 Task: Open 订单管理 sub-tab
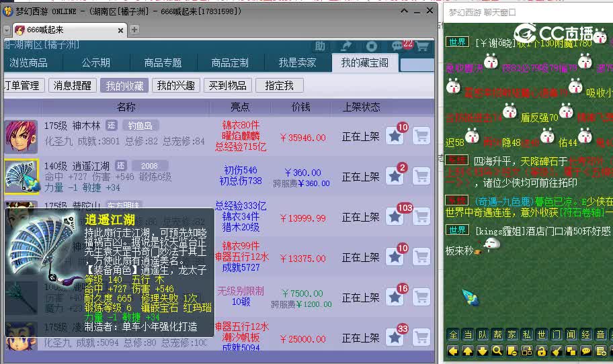(x=23, y=85)
